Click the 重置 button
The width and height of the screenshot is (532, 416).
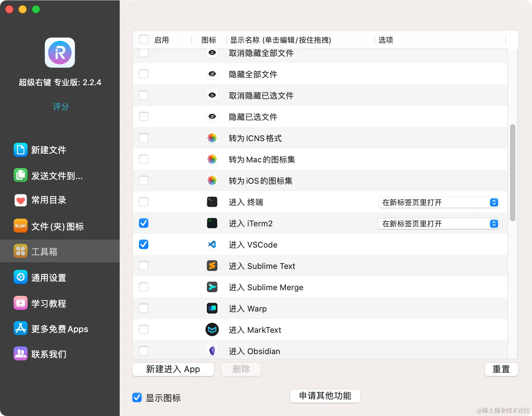(501, 369)
